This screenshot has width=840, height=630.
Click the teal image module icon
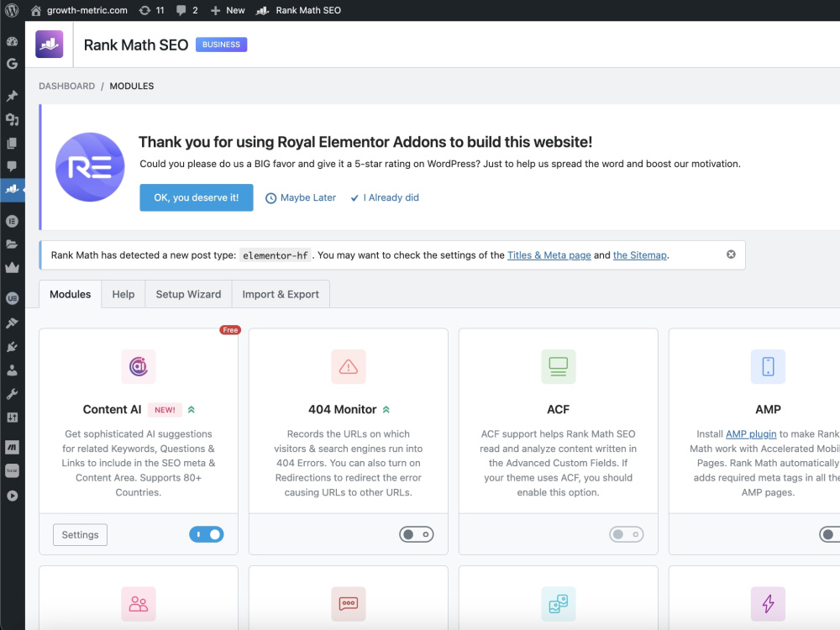559,604
